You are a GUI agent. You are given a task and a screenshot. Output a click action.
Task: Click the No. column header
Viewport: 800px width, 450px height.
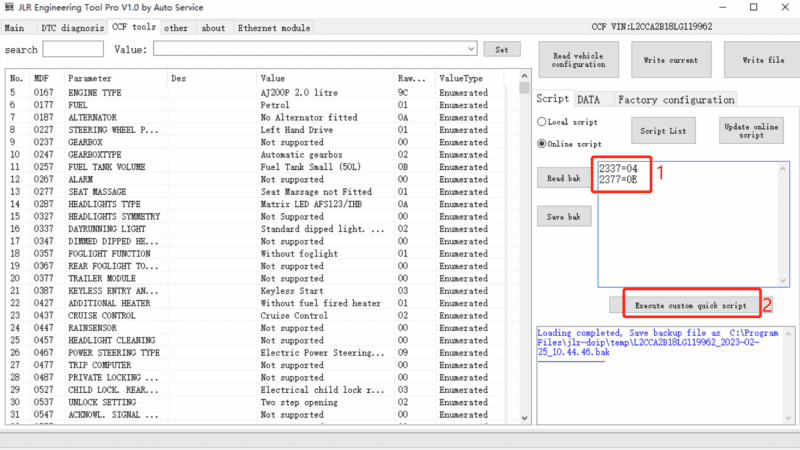(x=18, y=79)
